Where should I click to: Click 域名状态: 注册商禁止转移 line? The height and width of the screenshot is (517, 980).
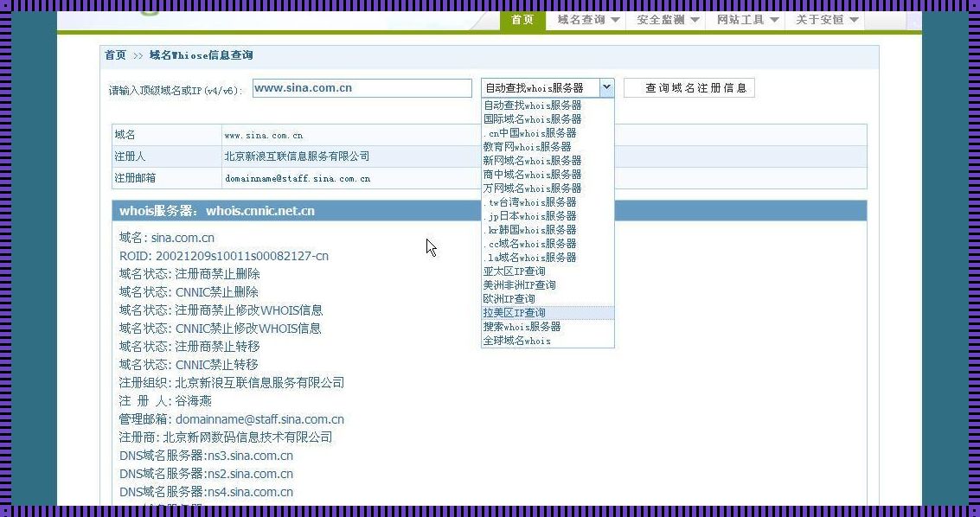[189, 347]
